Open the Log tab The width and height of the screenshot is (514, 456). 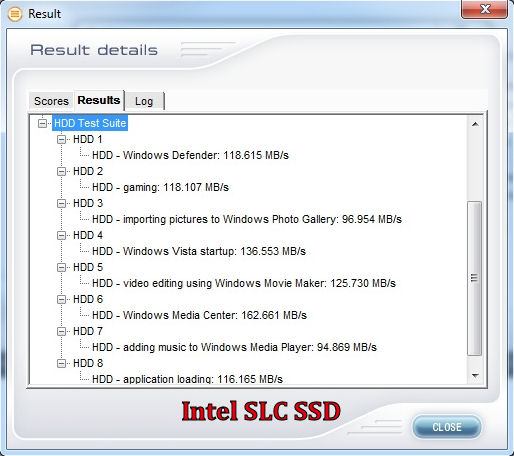[144, 101]
